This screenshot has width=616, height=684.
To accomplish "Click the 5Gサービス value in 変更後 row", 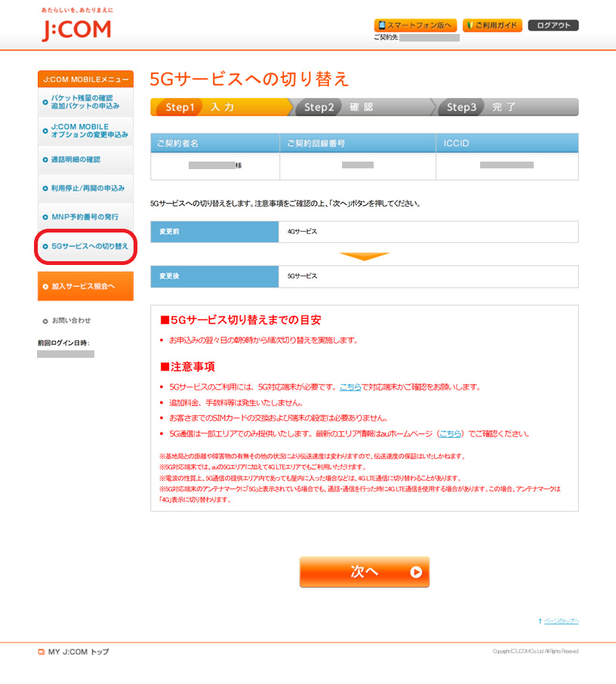I will pyautogui.click(x=302, y=276).
